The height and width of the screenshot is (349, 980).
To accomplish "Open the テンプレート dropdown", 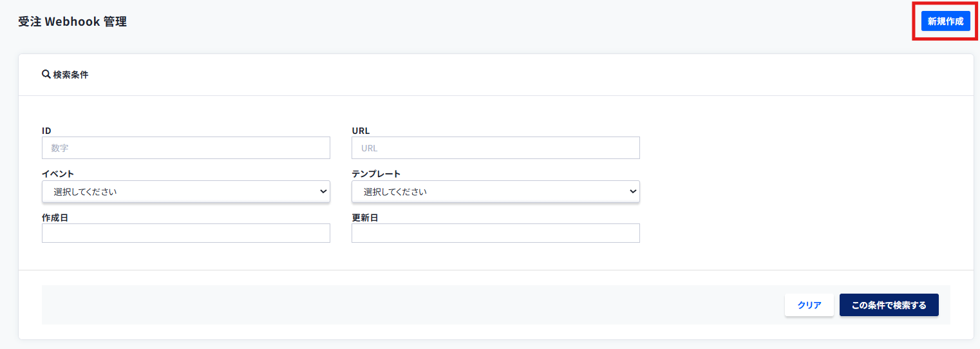I will (495, 192).
